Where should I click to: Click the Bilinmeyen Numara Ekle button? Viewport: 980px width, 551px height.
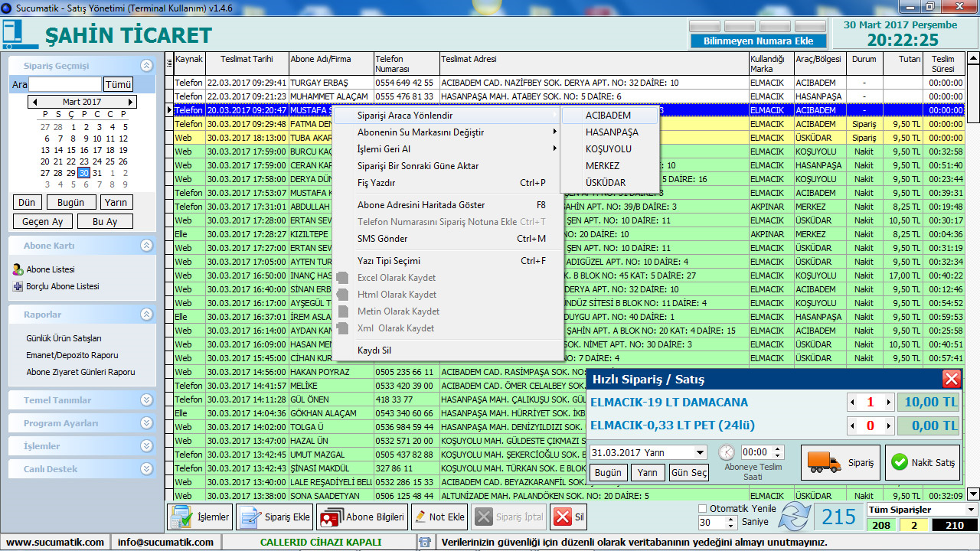(758, 41)
